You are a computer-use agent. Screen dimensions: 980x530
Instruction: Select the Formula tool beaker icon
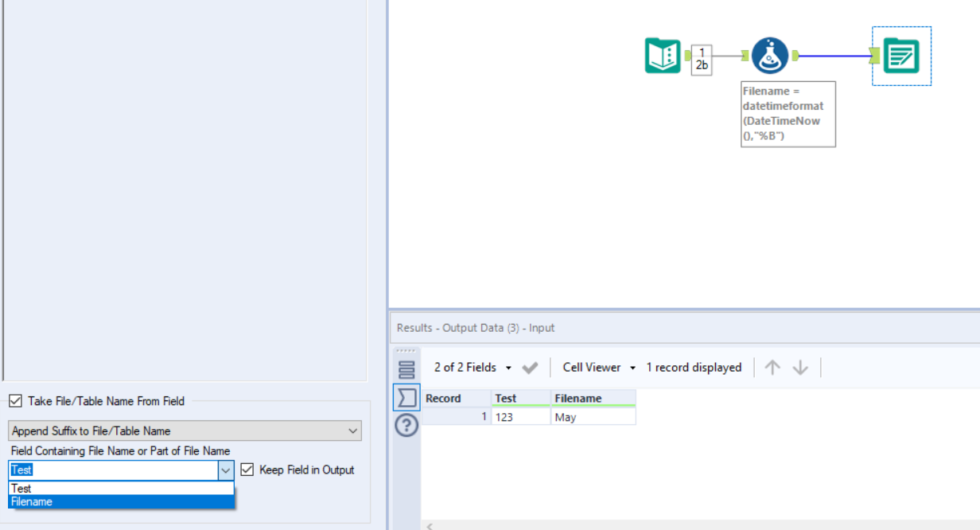768,54
